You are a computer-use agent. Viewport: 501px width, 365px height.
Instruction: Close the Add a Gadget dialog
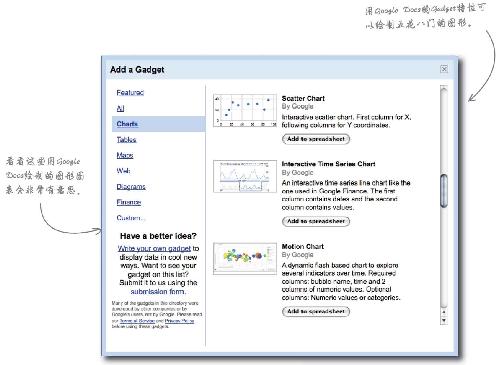[x=444, y=69]
